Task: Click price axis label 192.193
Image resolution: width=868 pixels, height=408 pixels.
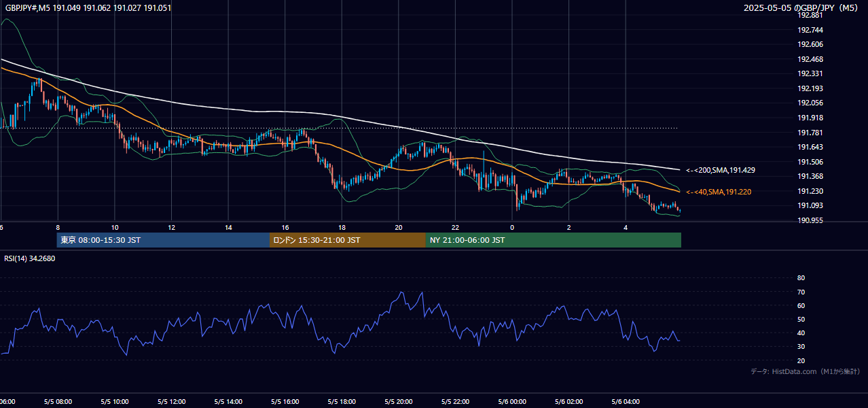Action: coord(811,88)
